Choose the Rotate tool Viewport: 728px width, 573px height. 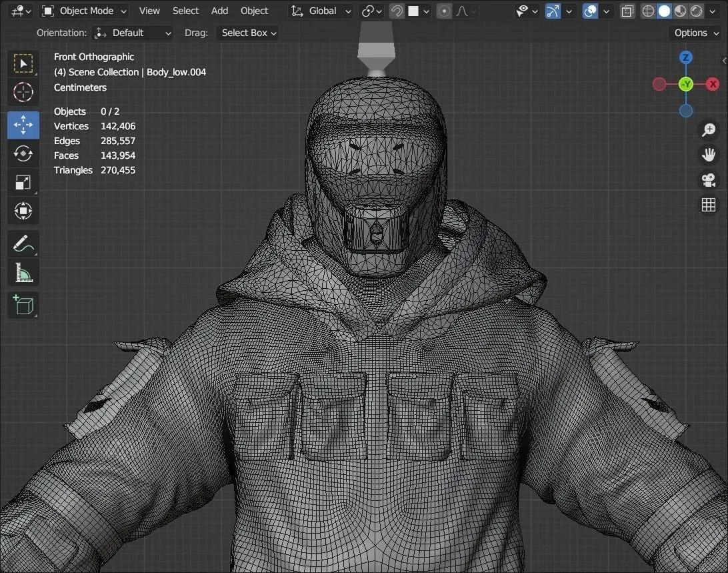point(23,153)
